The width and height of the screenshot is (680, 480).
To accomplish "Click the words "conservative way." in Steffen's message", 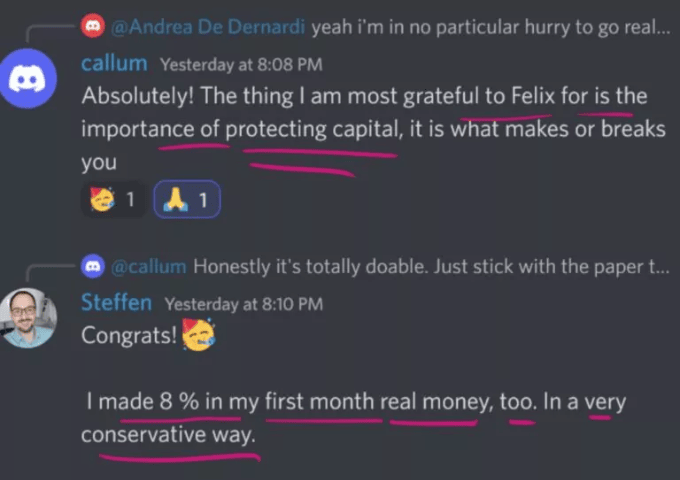I will [168, 436].
